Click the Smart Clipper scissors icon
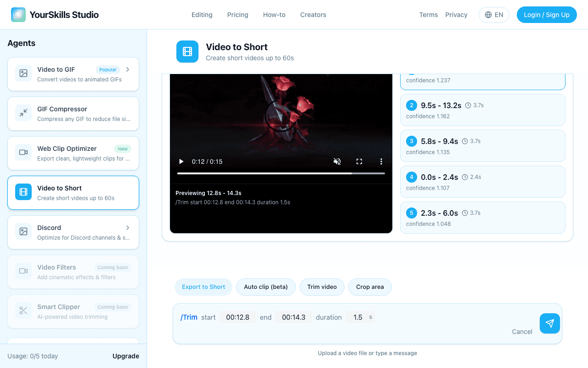This screenshot has height=368, width=588. 23,310
